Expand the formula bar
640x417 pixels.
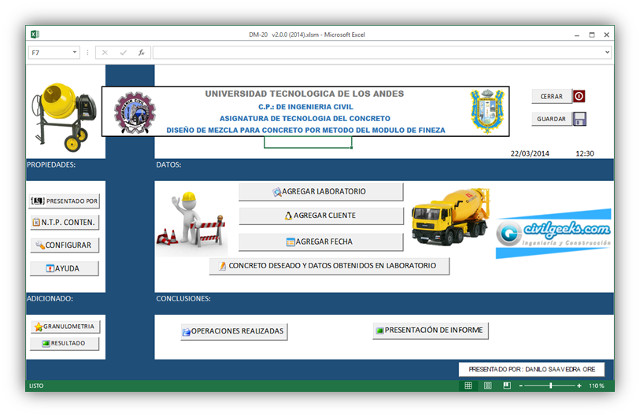pyautogui.click(x=607, y=52)
